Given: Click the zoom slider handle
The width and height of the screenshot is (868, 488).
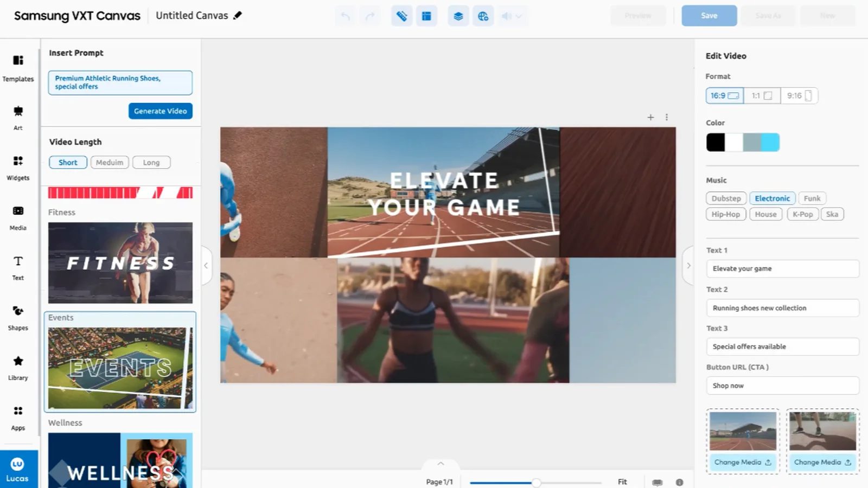Looking at the screenshot, I should 536,483.
